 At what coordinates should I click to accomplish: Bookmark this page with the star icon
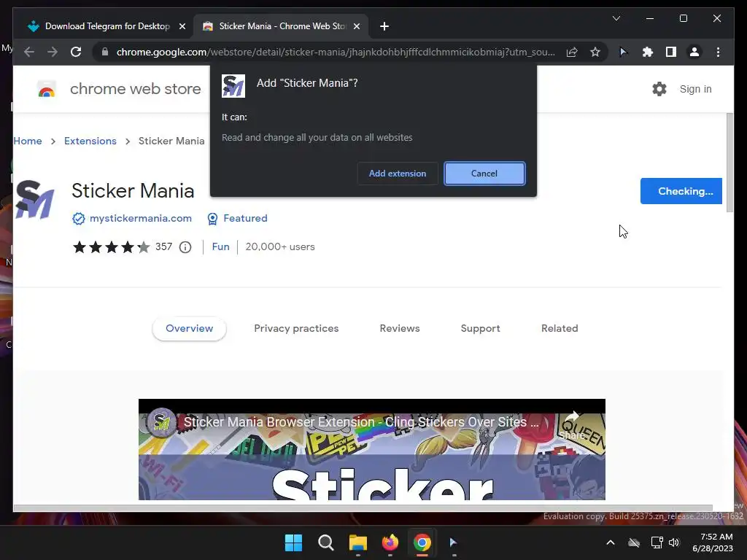(595, 52)
